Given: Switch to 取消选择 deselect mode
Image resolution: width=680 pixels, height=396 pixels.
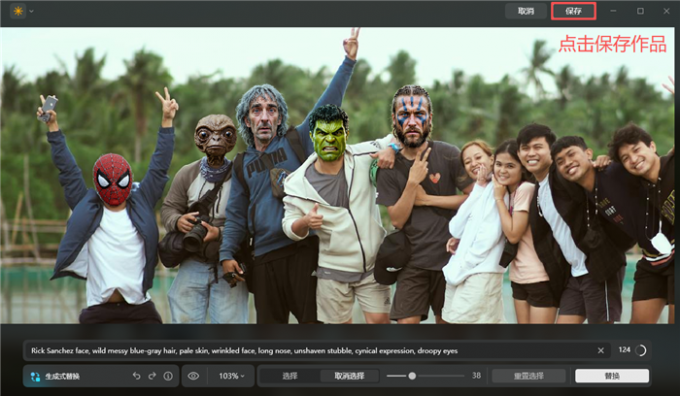Looking at the screenshot, I should pos(349,376).
